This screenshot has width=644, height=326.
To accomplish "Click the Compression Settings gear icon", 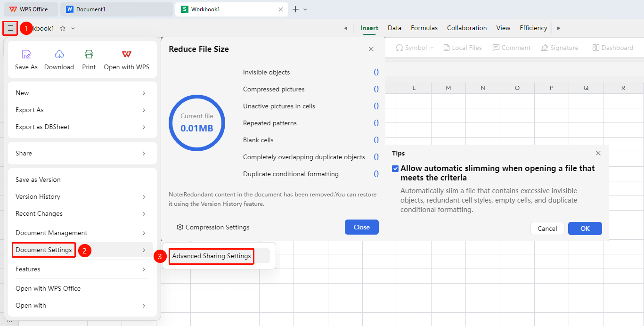I will point(179,227).
